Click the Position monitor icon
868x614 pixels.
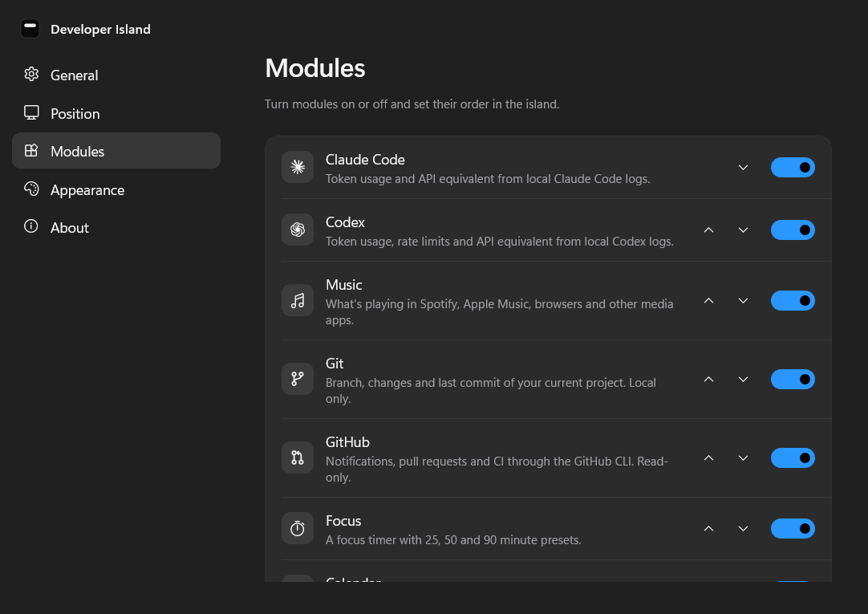(x=31, y=113)
